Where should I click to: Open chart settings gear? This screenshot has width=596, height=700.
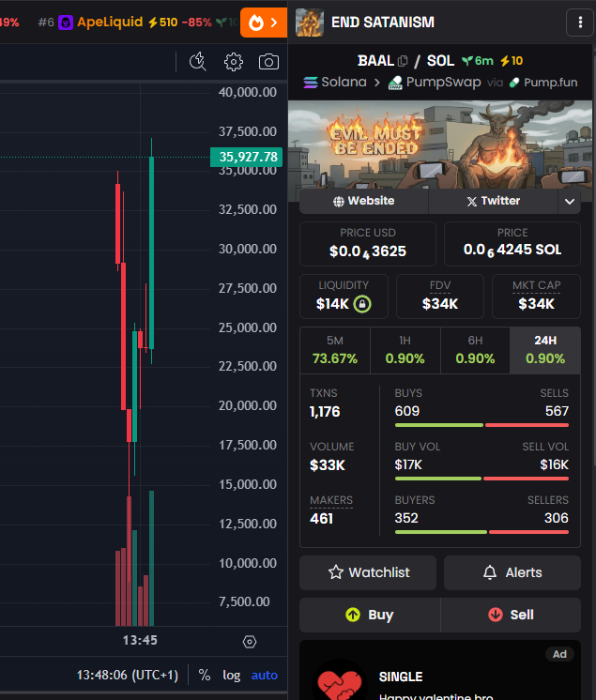click(234, 62)
